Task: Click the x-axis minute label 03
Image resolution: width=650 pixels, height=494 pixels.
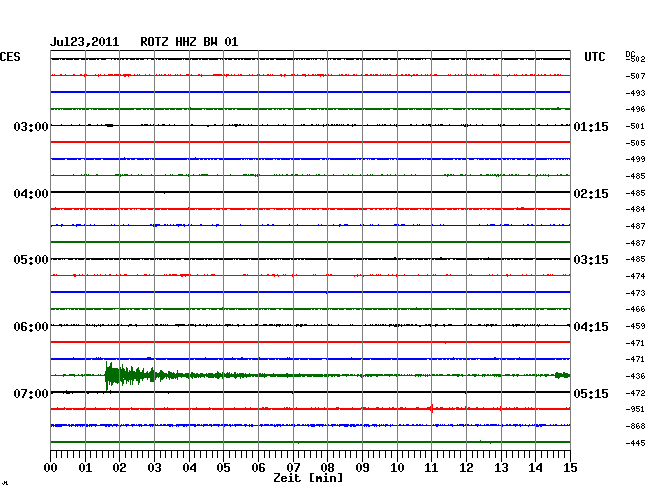Action: coord(154,468)
